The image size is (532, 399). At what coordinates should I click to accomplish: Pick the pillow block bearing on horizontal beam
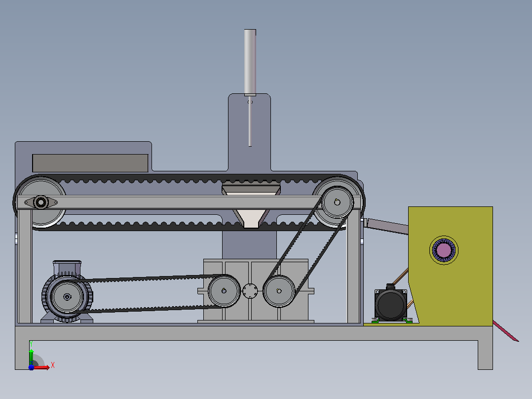(x=40, y=202)
